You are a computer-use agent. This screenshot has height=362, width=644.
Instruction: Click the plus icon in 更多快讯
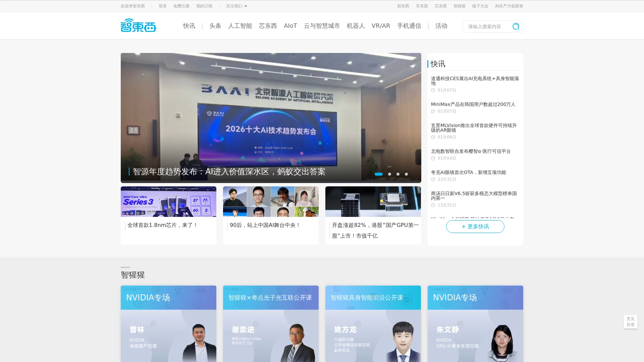[x=464, y=227]
